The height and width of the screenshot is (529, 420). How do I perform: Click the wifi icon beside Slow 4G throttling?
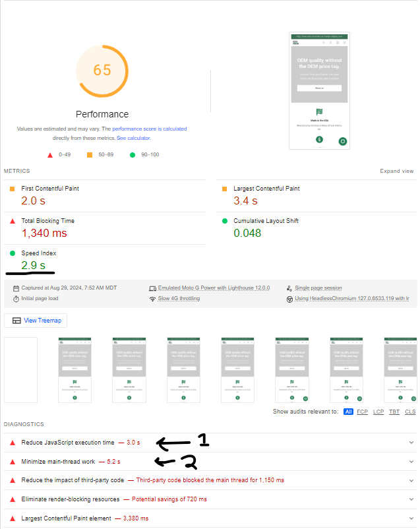click(x=152, y=299)
